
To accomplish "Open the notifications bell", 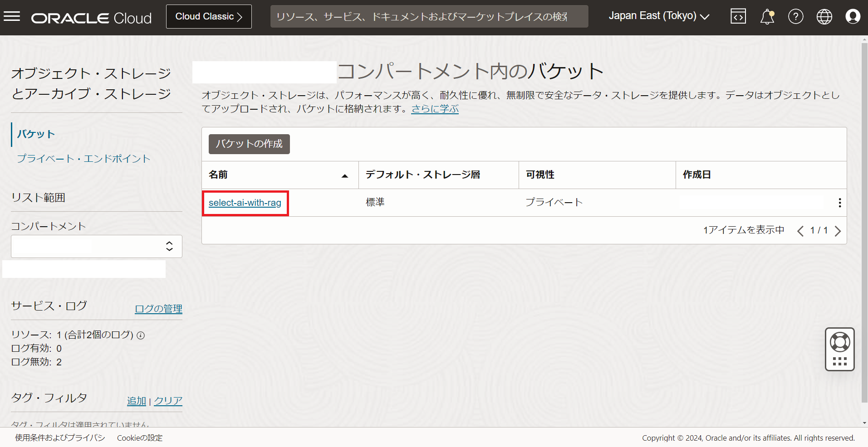I will pos(767,17).
